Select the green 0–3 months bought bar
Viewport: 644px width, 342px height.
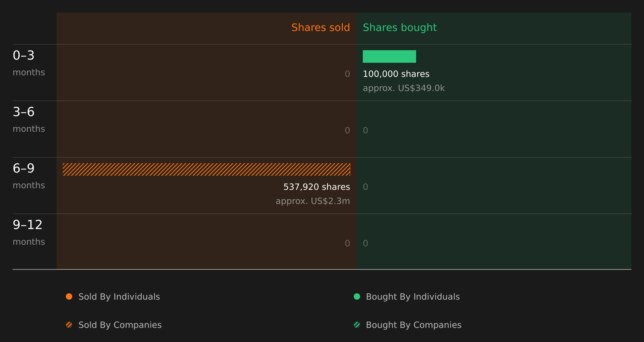click(x=389, y=56)
